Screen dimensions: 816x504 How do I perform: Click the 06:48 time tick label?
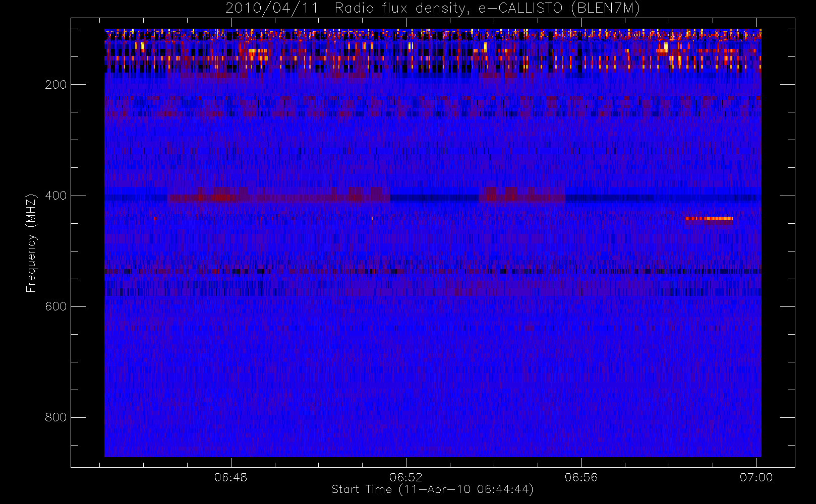[231, 477]
